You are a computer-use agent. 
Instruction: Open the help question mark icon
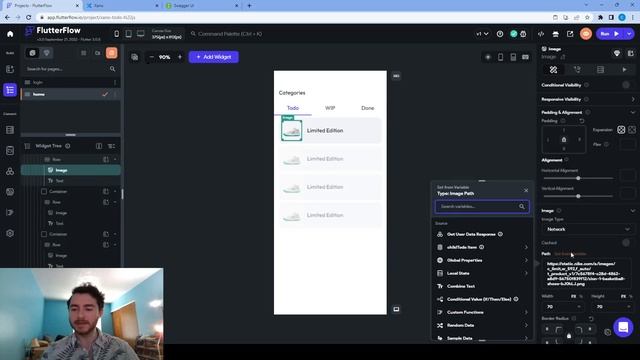500,34
